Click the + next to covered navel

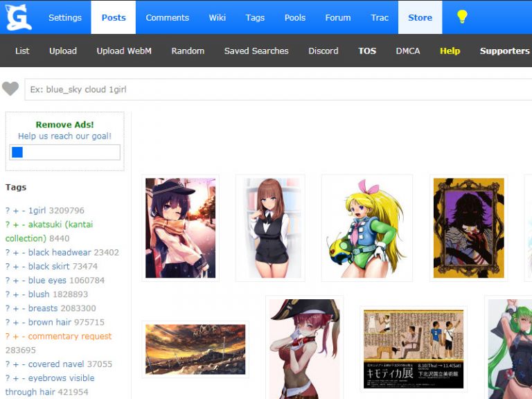[16, 364]
